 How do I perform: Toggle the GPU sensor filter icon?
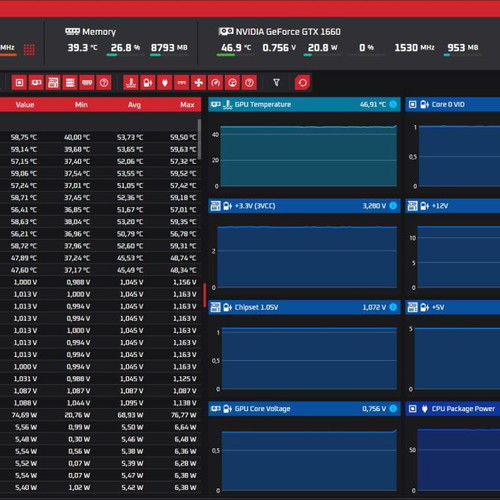pyautogui.click(x=36, y=83)
